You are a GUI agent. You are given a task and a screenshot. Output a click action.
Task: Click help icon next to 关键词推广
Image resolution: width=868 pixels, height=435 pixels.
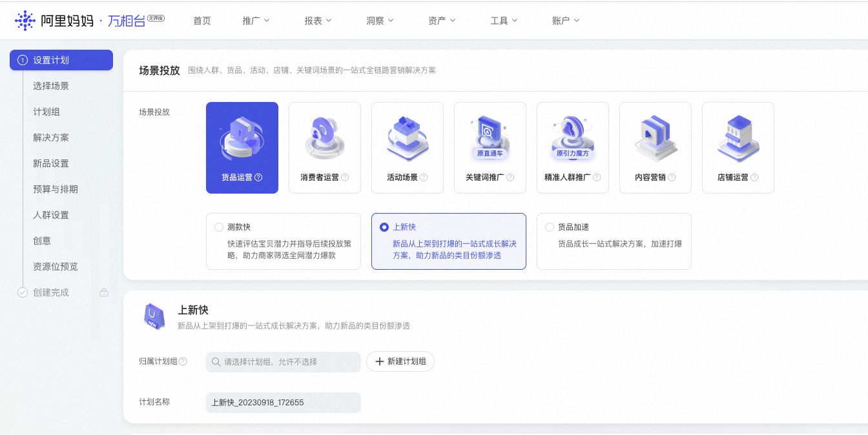point(510,177)
